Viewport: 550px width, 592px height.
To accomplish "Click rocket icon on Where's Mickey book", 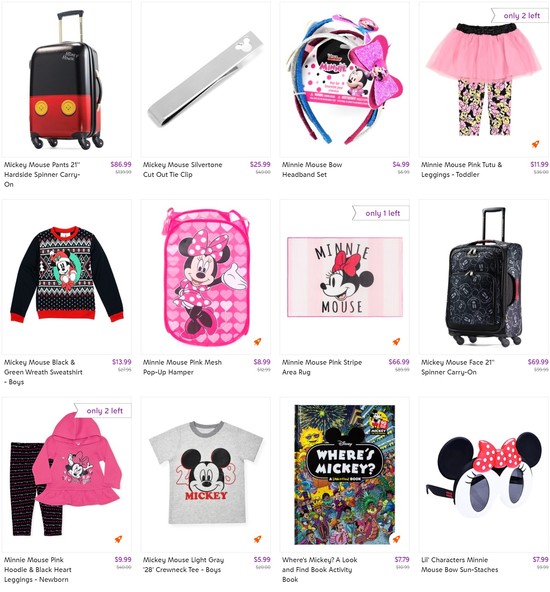I will pos(396,539).
